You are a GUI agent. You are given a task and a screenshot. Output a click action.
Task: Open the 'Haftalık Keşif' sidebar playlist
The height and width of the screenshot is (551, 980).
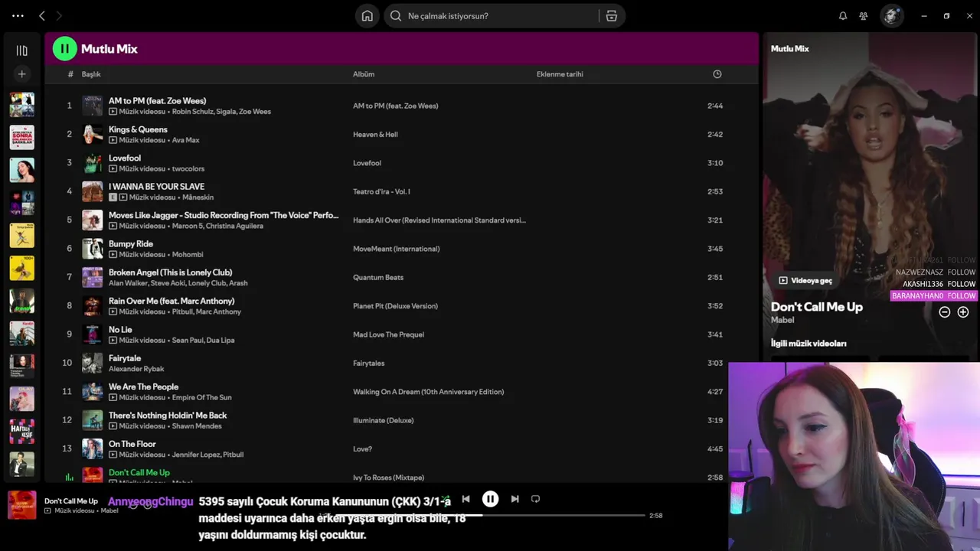21,432
